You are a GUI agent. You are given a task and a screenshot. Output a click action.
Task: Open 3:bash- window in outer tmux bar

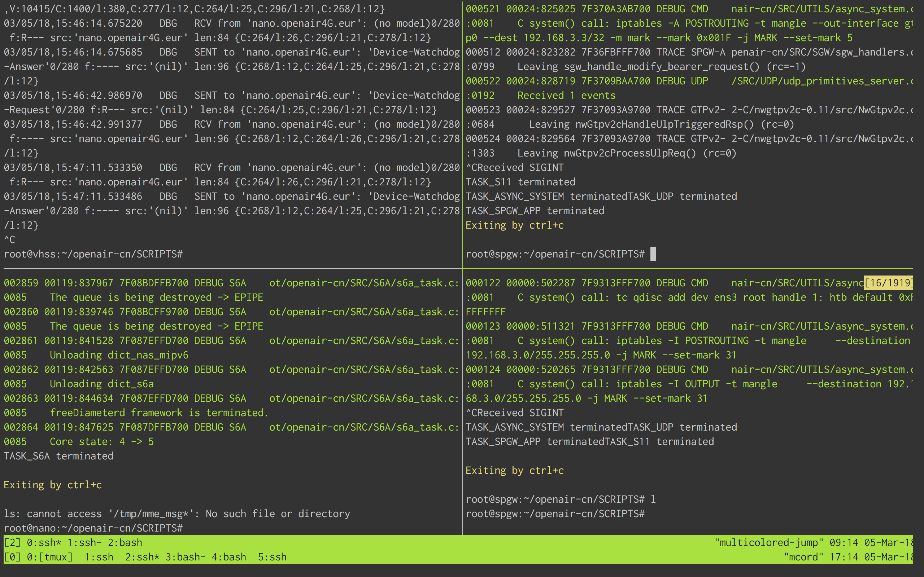coord(185,557)
